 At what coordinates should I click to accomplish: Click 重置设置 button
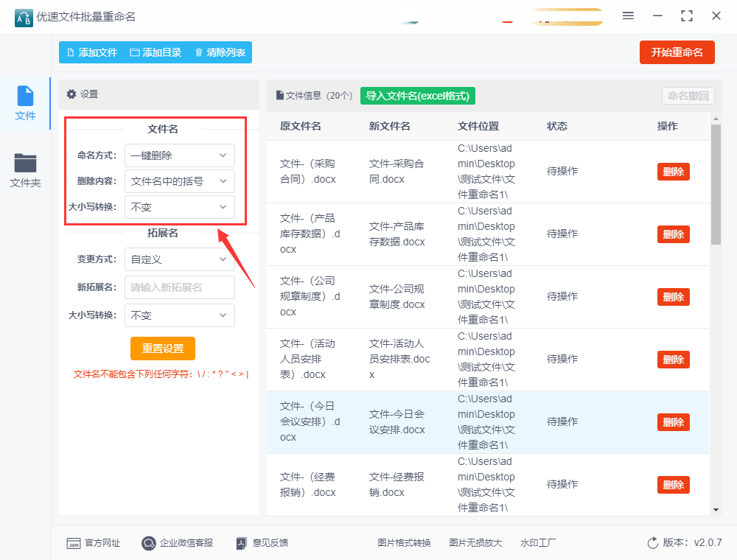(163, 349)
